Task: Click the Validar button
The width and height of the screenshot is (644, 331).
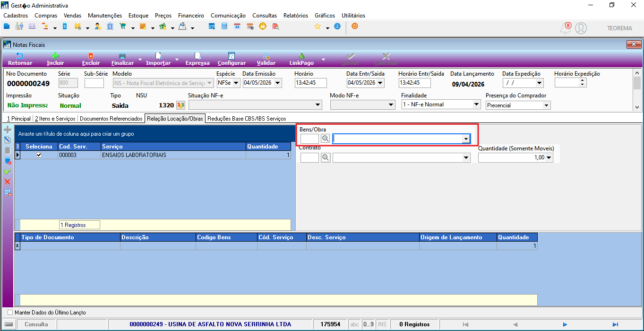Action: (x=266, y=59)
